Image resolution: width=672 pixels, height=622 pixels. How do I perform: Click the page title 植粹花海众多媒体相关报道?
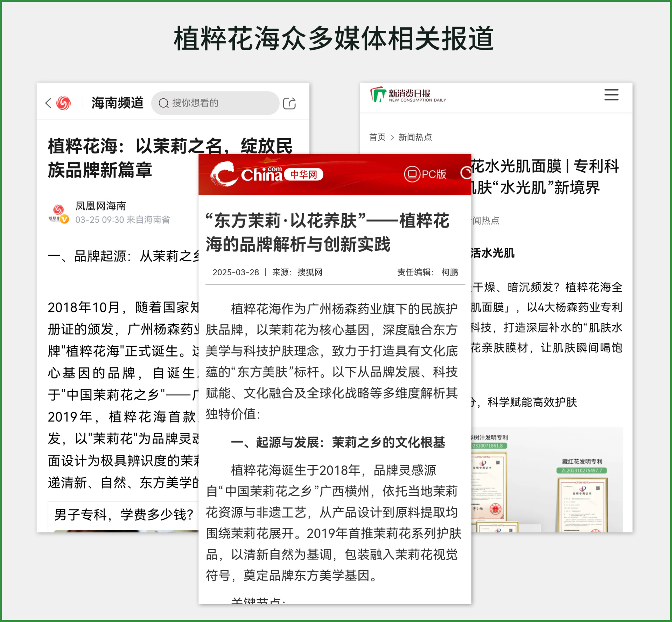tap(334, 39)
